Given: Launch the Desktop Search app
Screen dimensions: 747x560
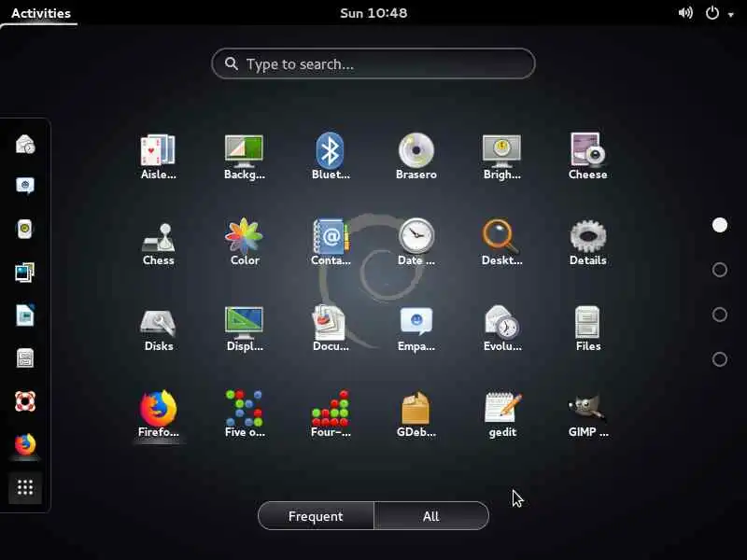Looking at the screenshot, I should [x=501, y=242].
